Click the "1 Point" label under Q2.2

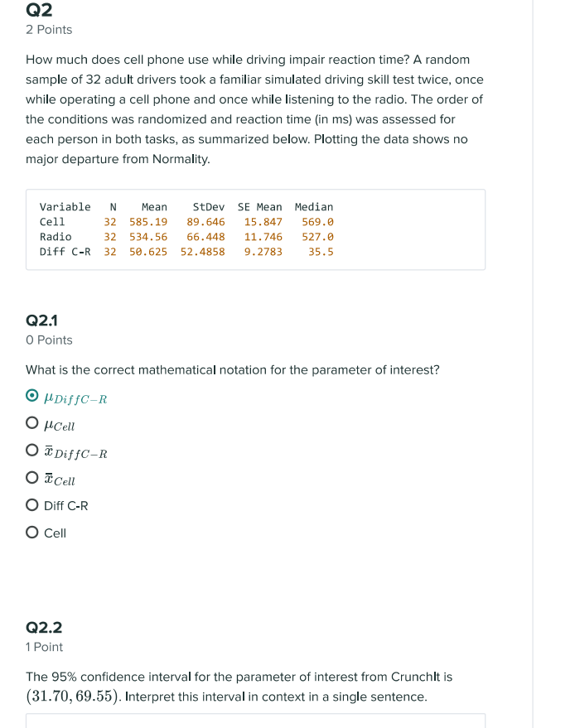(43, 647)
